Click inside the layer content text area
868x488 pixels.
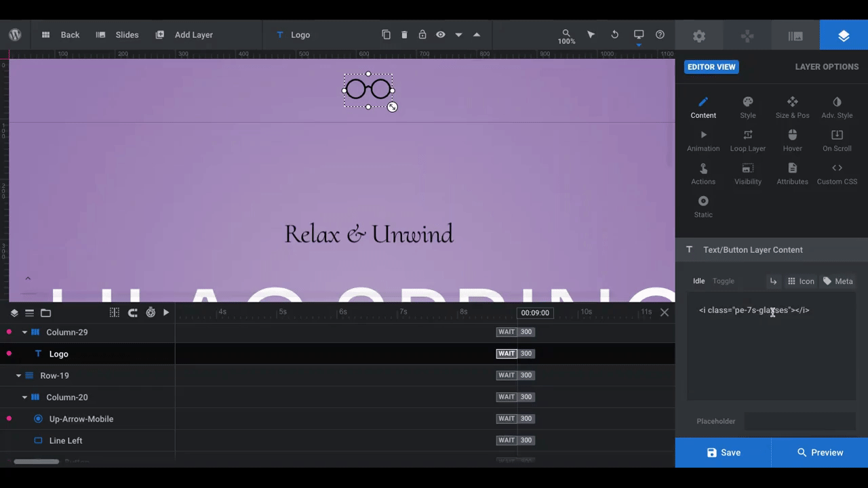(771, 346)
